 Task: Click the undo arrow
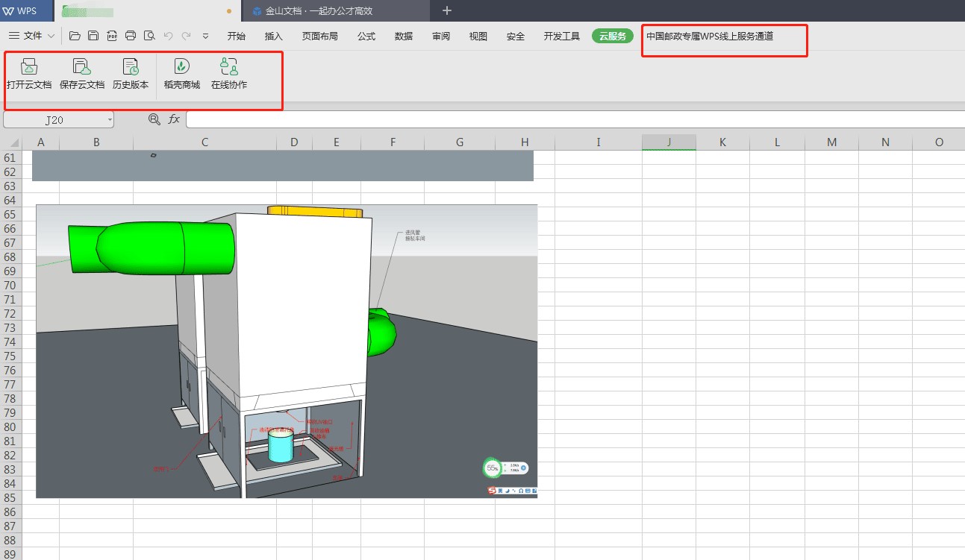coord(168,36)
